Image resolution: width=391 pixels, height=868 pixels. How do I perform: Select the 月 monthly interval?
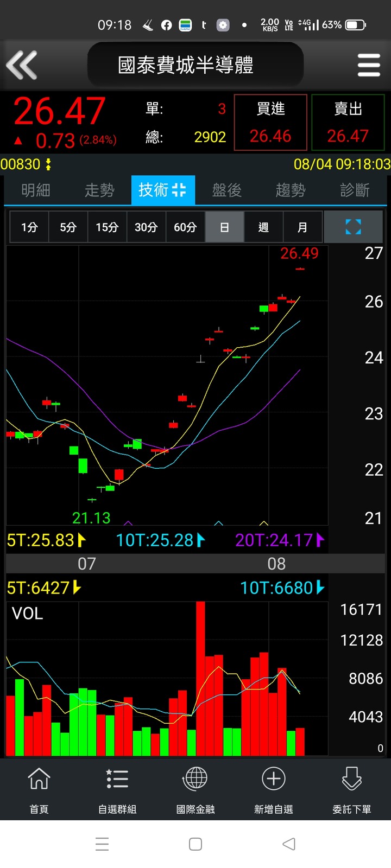pos(302,227)
